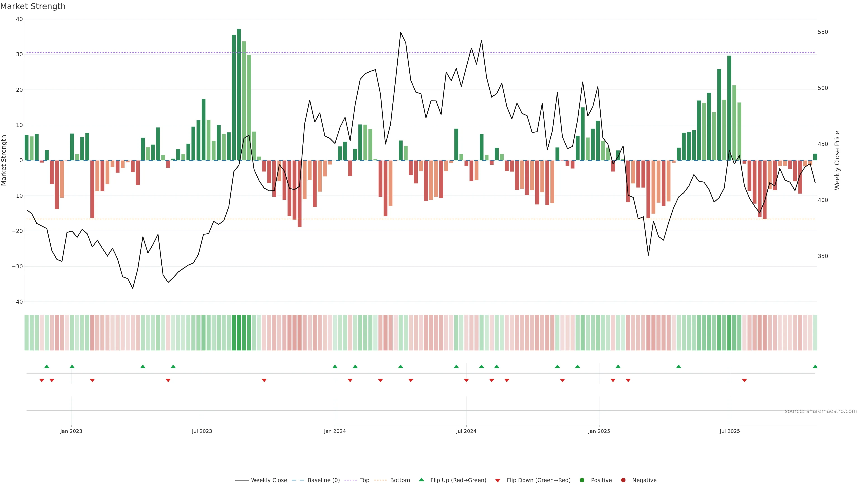This screenshot has height=488, width=868.
Task: Click the Jul 2024 x-axis label
Action: coord(466,431)
